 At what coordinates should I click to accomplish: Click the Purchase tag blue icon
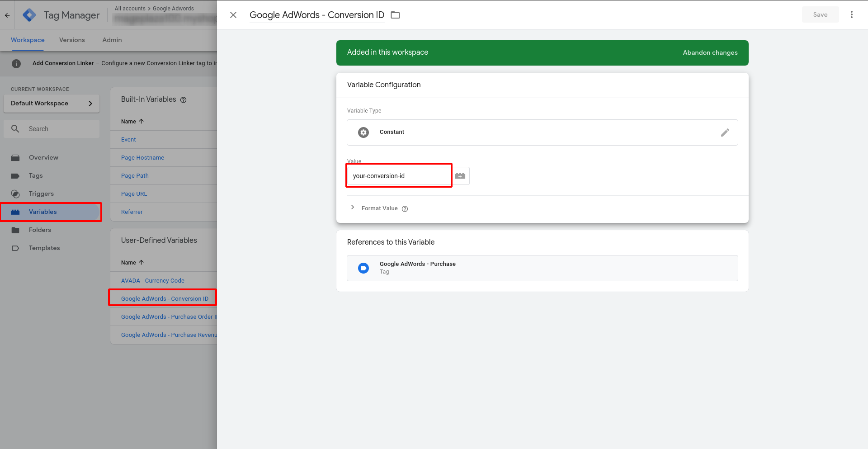pyautogui.click(x=363, y=268)
